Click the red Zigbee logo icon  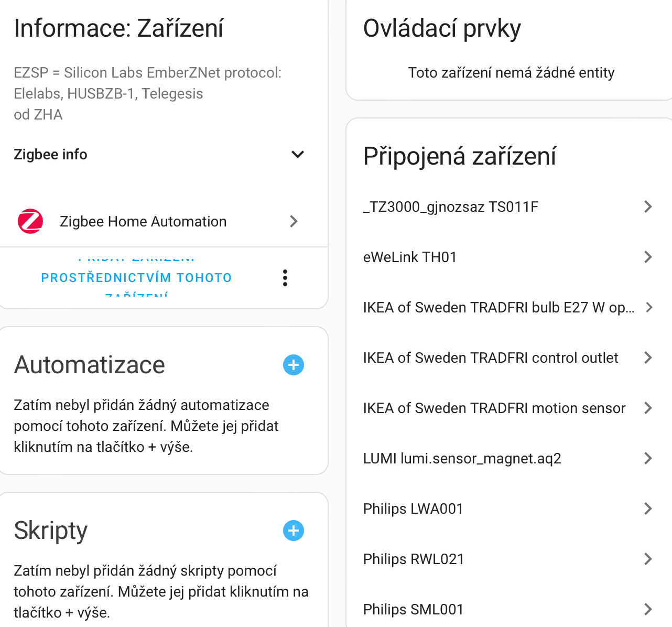coord(30,221)
